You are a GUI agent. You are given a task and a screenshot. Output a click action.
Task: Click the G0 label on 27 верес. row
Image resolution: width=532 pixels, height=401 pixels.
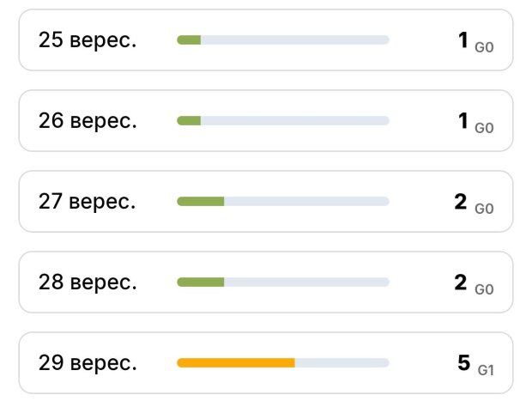[x=484, y=209]
